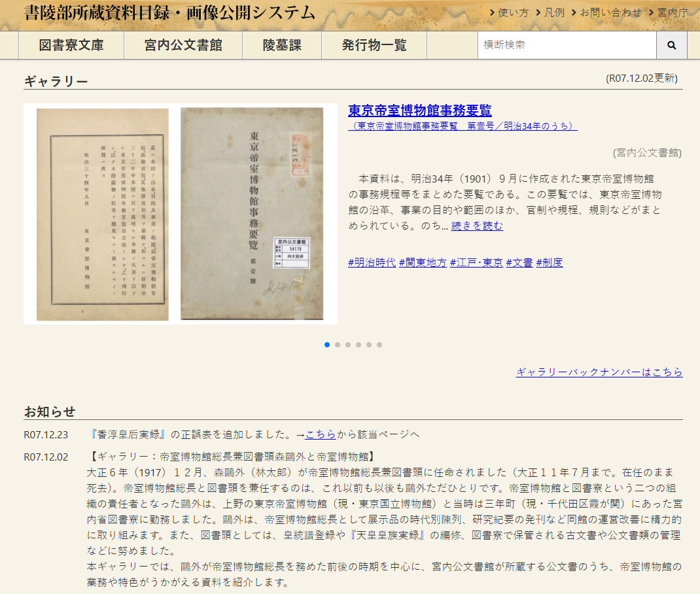Image resolution: width=700 pixels, height=594 pixels.
Task: Click into the 横断検索 search field
Action: (x=567, y=45)
